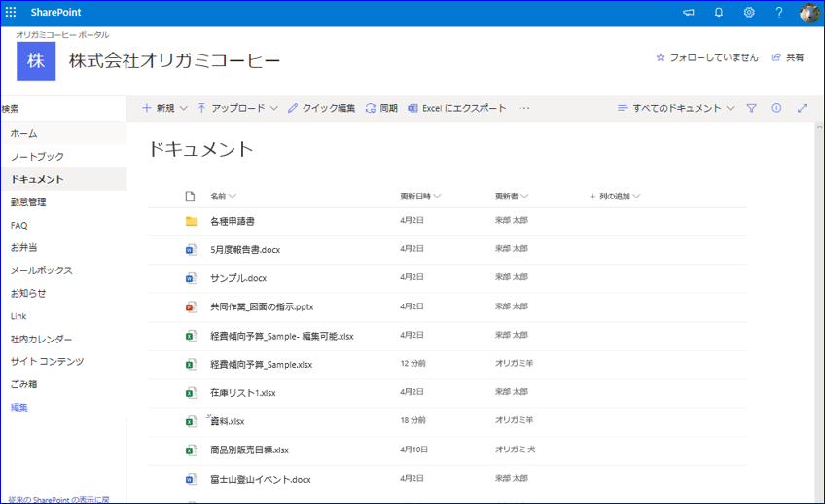Click the 各種申請書 folder icon
825x504 pixels.
(192, 222)
